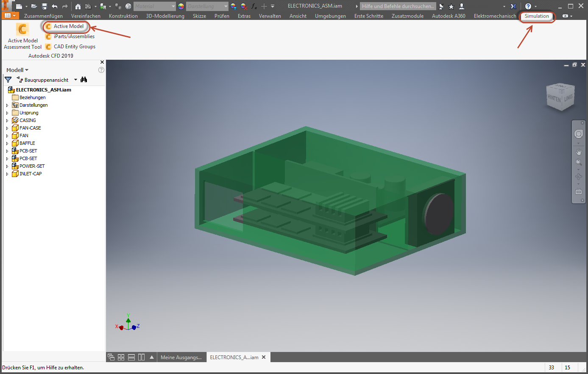Click the browser panel help question mark
The image size is (588, 374).
tap(101, 70)
